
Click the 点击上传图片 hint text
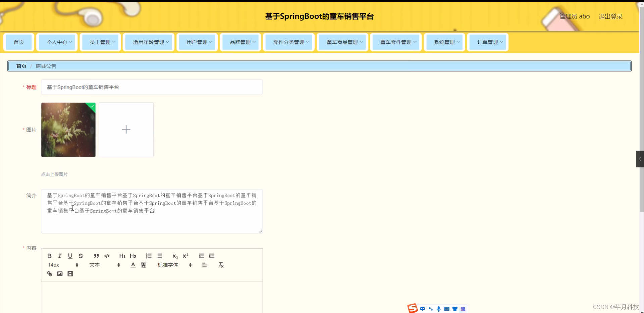coord(54,174)
